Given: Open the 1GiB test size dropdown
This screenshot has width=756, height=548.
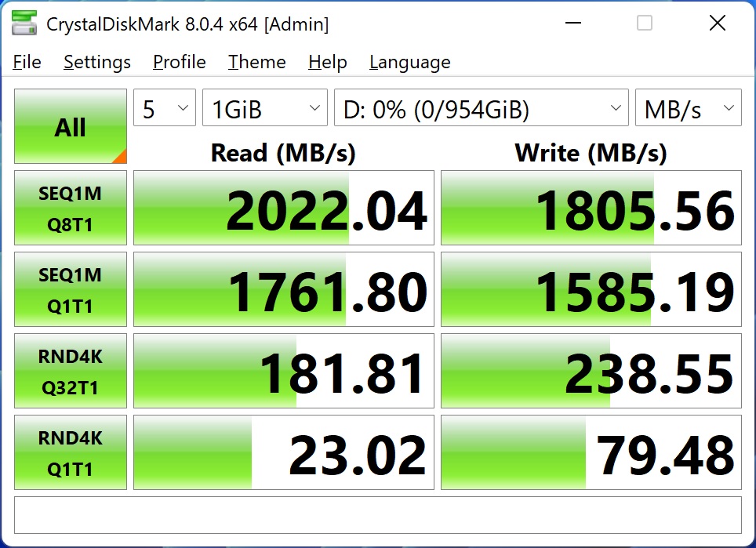Looking at the screenshot, I should coord(265,107).
